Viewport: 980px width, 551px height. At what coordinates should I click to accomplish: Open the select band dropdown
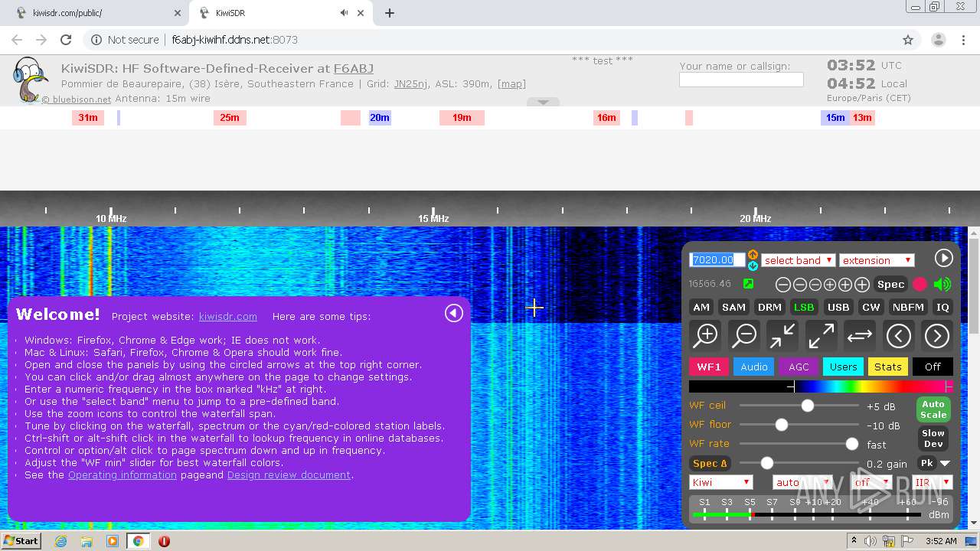[798, 260]
